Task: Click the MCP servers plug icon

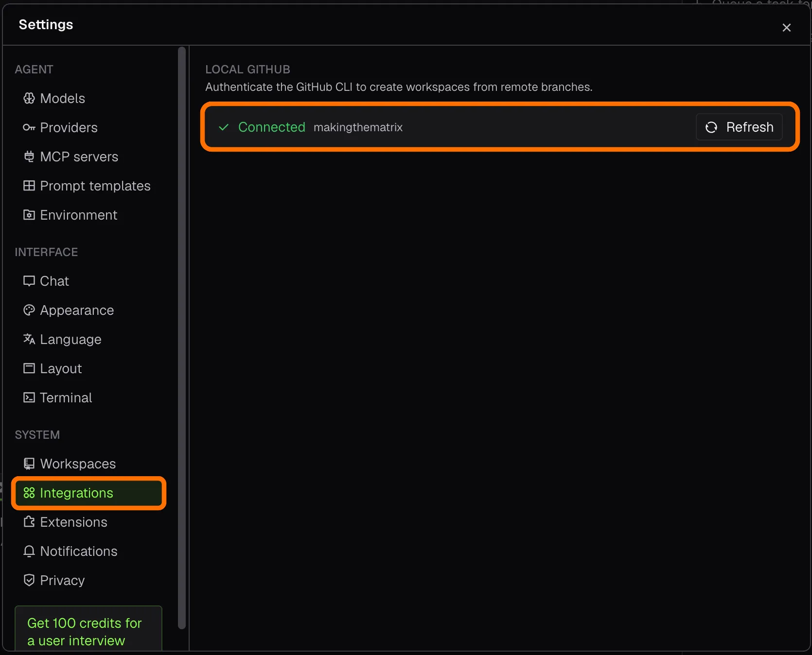Action: click(29, 156)
